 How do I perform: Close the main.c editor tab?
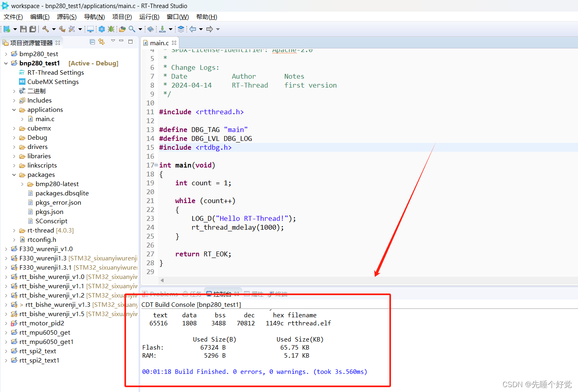click(x=174, y=43)
